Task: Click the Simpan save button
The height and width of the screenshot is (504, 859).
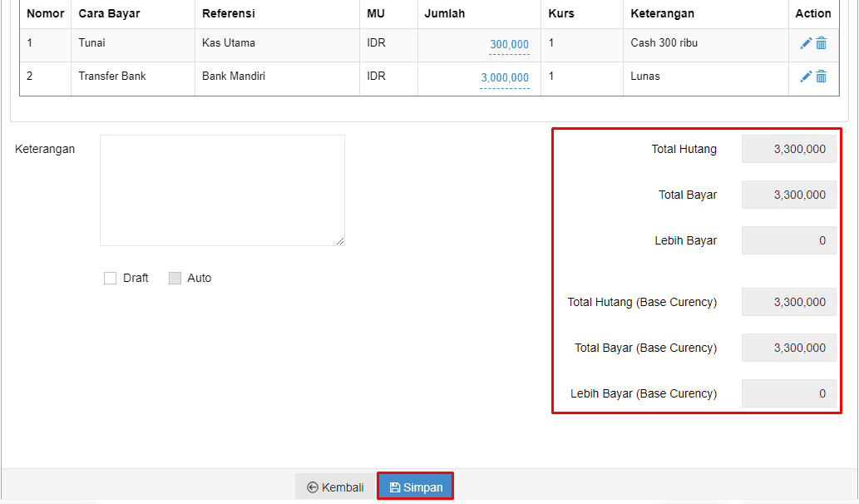Action: click(x=415, y=487)
